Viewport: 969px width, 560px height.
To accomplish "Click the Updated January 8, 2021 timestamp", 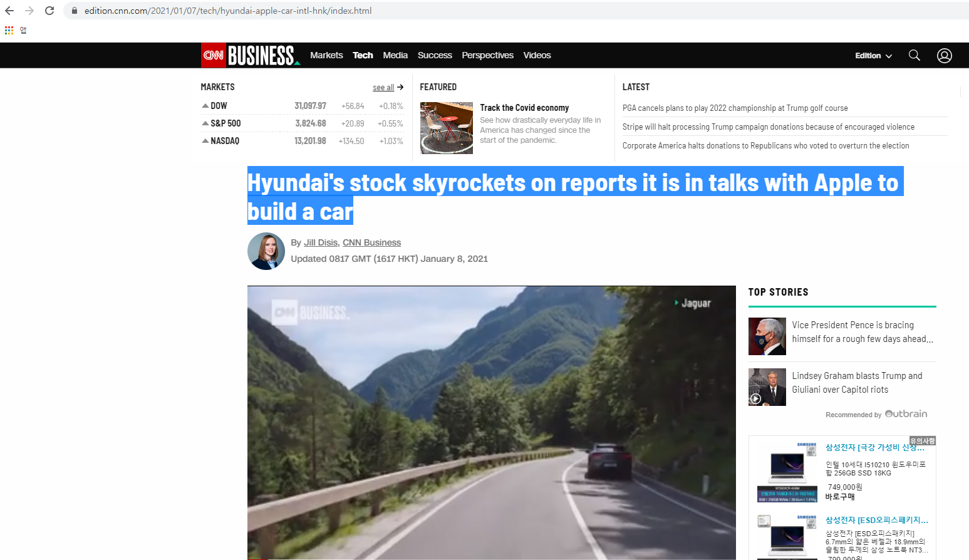I will pos(389,259).
